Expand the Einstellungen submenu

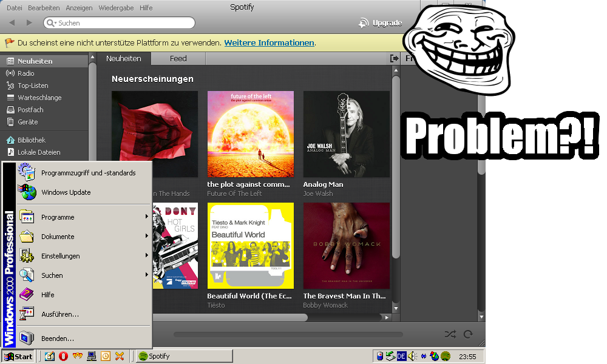(x=84, y=255)
